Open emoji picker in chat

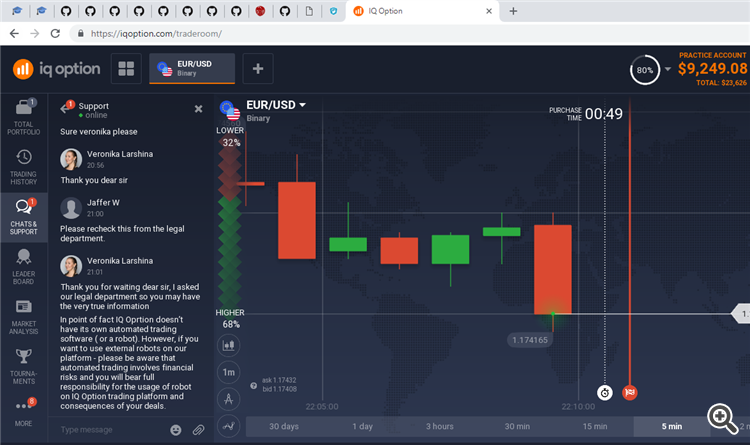coord(176,430)
